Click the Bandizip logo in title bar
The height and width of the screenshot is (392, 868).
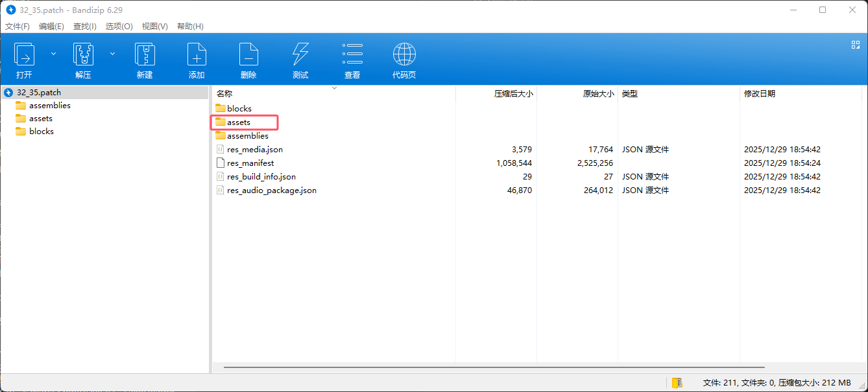pos(10,10)
